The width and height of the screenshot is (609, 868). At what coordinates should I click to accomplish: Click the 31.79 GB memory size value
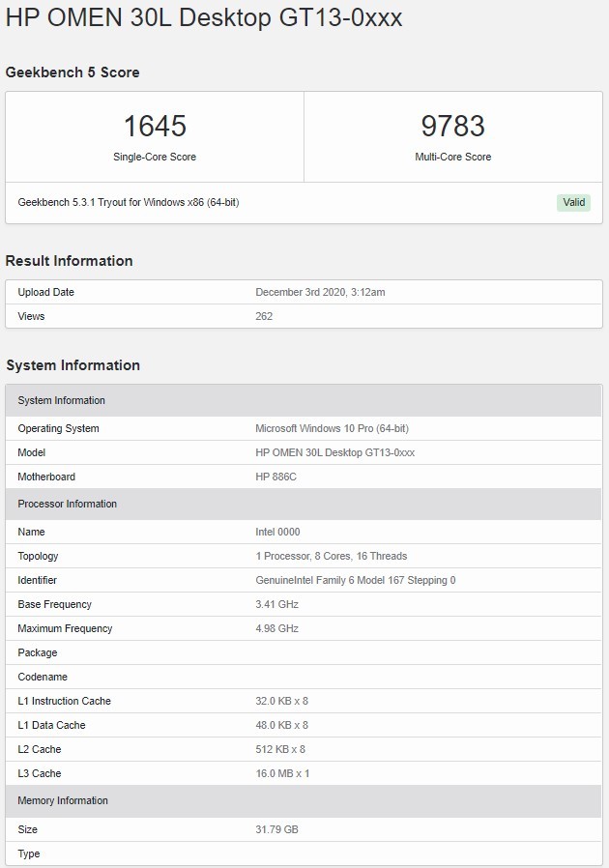point(276,829)
